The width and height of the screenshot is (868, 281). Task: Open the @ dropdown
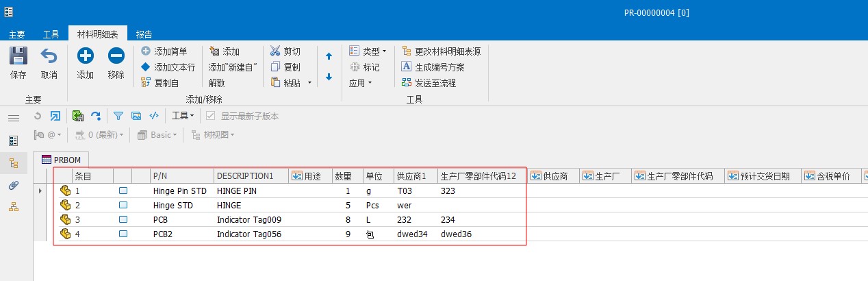point(49,135)
